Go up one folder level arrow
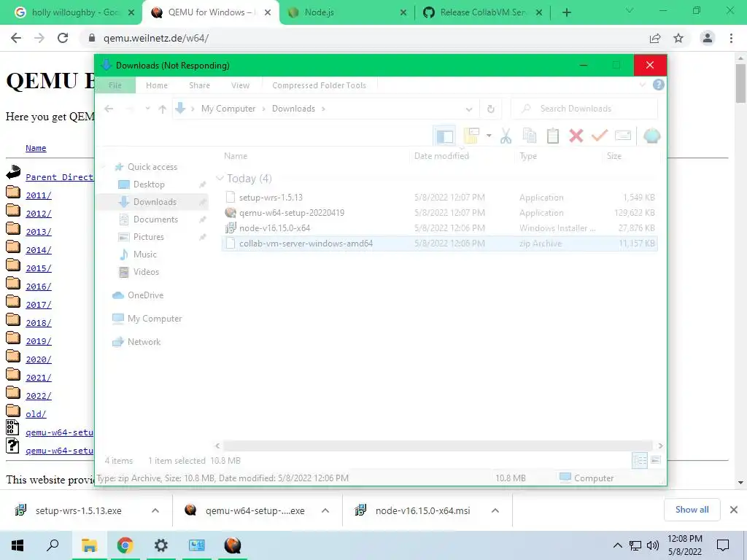 click(163, 109)
